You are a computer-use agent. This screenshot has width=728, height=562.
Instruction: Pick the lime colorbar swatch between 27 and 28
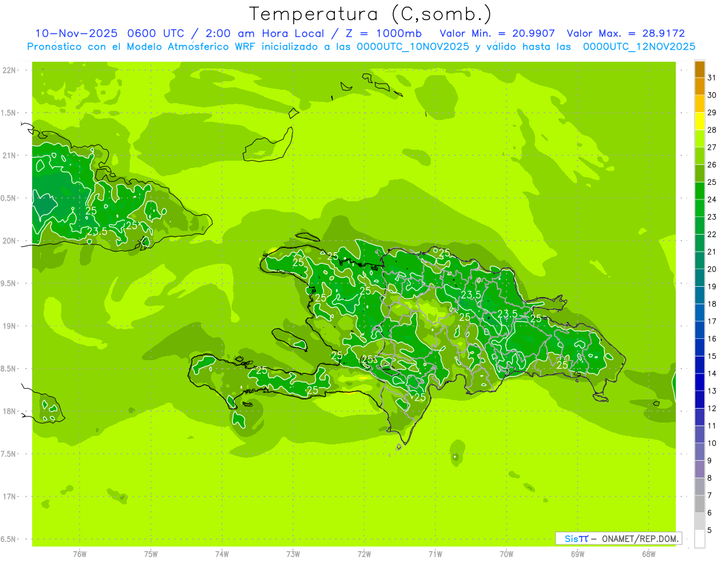(x=699, y=139)
